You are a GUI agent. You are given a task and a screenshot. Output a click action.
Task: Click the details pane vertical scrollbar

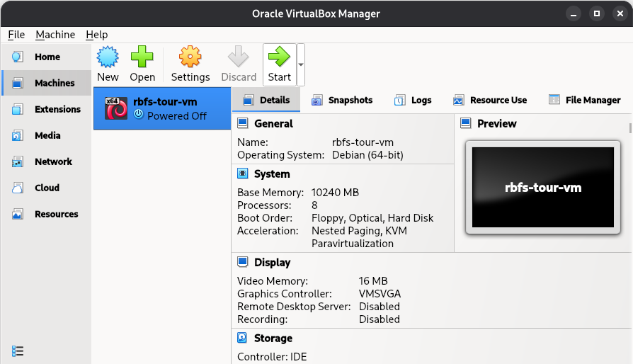[630, 128]
